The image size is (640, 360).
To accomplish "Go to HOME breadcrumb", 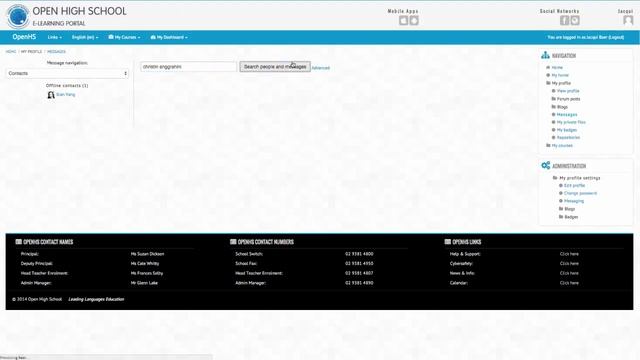I will pyautogui.click(x=11, y=52).
